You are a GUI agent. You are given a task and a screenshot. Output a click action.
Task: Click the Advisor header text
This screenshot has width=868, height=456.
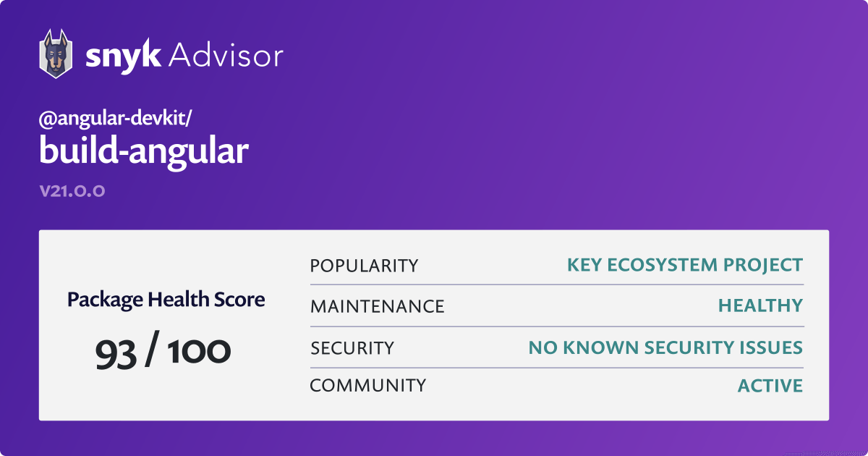[226, 55]
